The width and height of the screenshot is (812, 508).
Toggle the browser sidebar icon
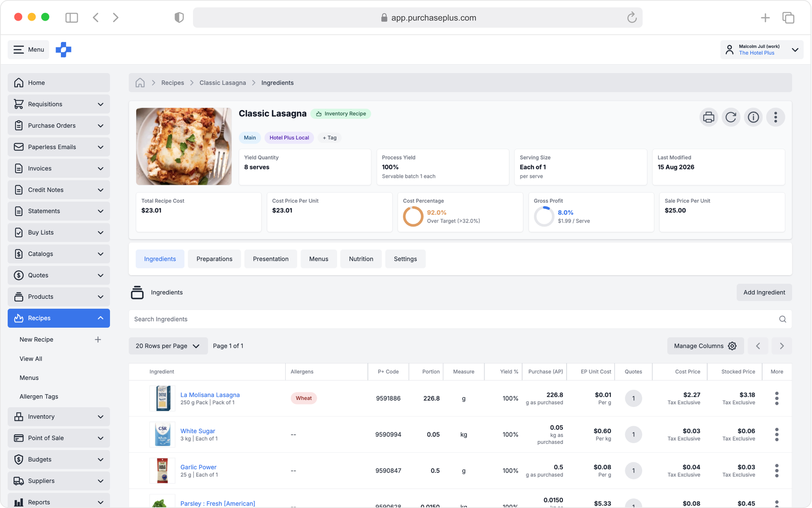[72, 18]
